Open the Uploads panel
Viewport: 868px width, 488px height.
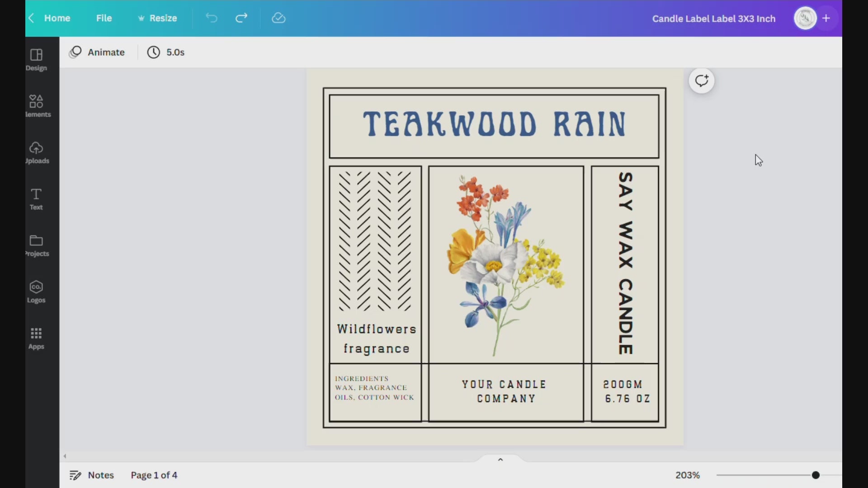click(37, 153)
